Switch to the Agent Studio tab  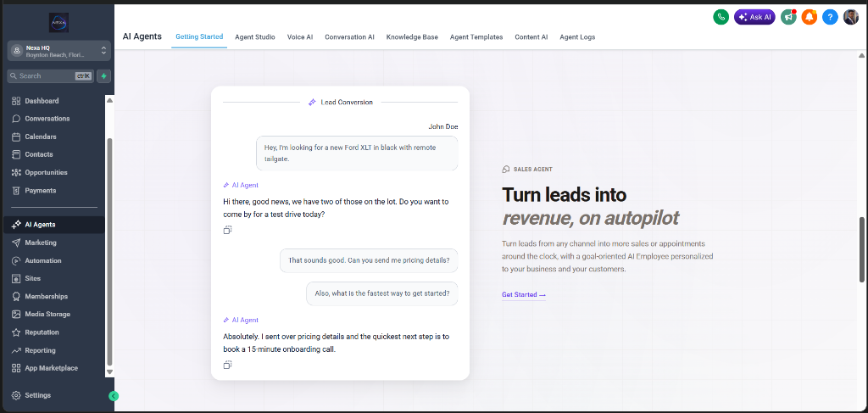pos(254,37)
